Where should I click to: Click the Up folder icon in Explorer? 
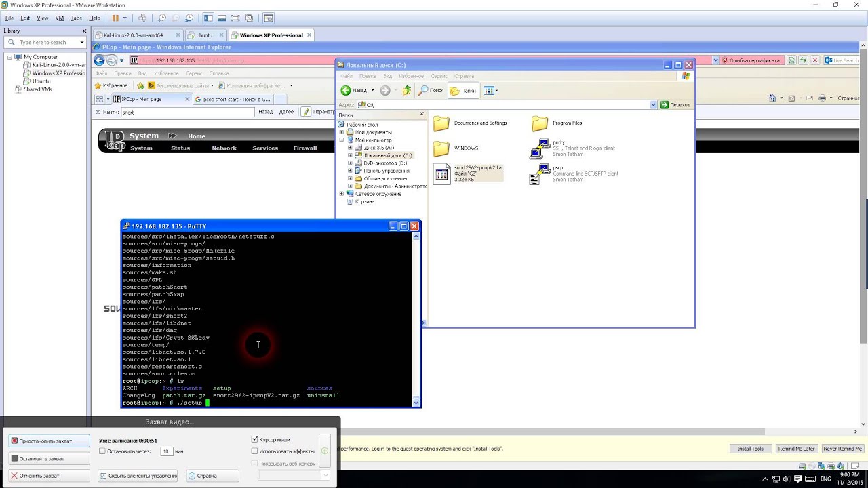(407, 90)
